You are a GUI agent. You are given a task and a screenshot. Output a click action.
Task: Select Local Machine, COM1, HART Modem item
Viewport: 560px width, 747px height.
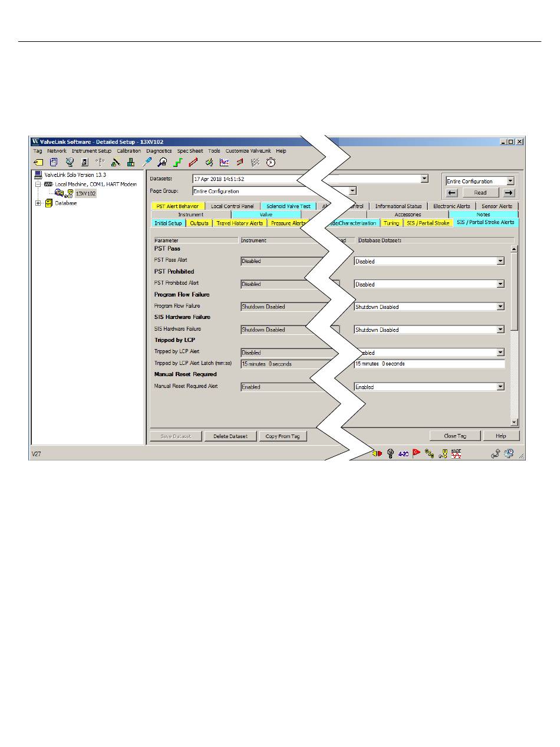coord(95,184)
